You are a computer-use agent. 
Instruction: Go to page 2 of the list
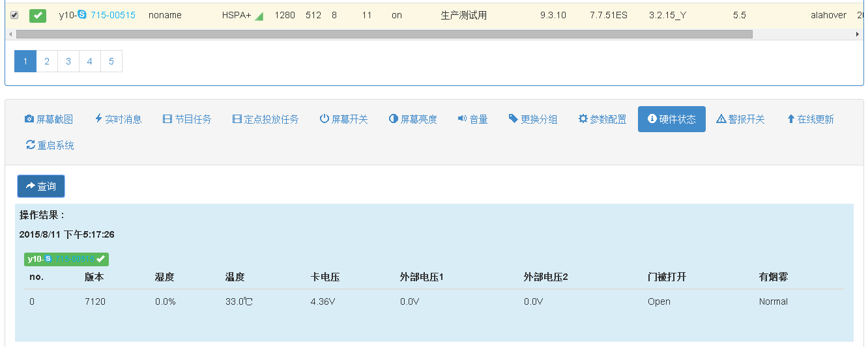tap(47, 61)
